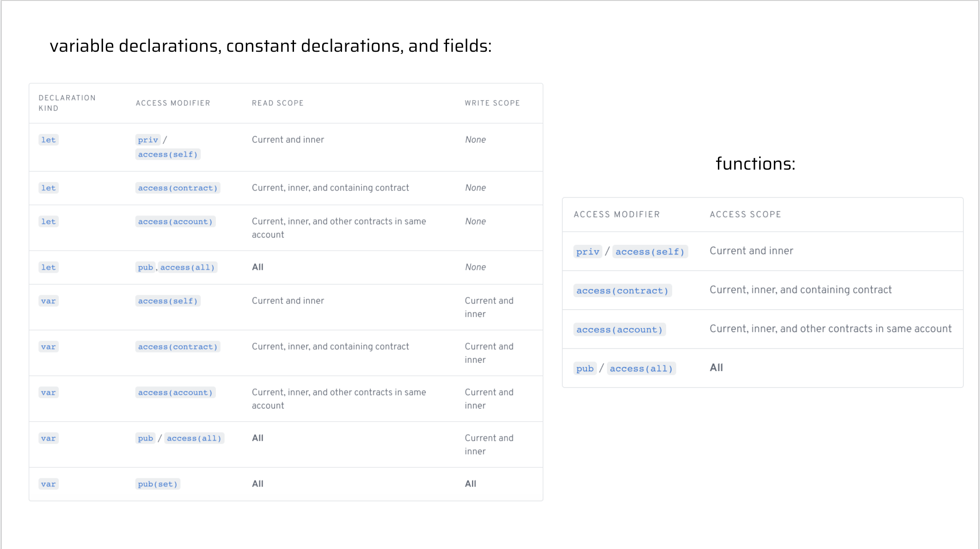Click the DECLARATION KIND column header

67,103
